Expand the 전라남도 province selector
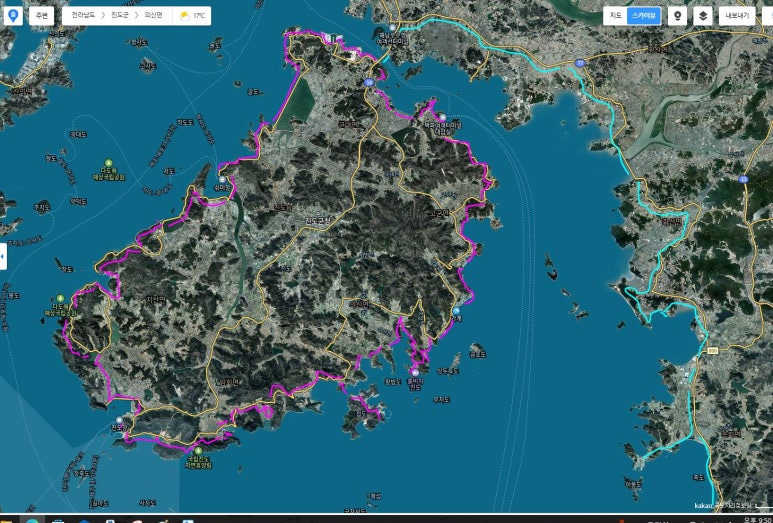This screenshot has width=773, height=523. [84, 16]
